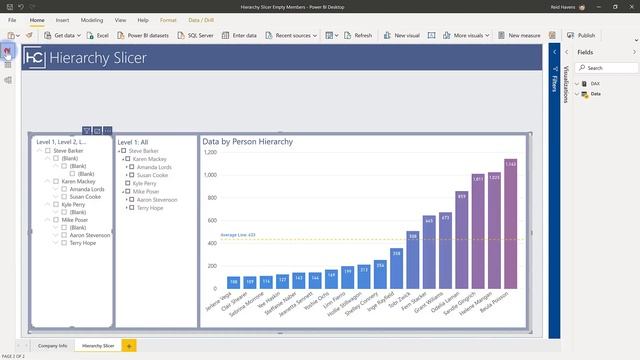The width and height of the screenshot is (640, 360).
Task: Open the Data / Drill ribbon tab
Action: pyautogui.click(x=201, y=20)
